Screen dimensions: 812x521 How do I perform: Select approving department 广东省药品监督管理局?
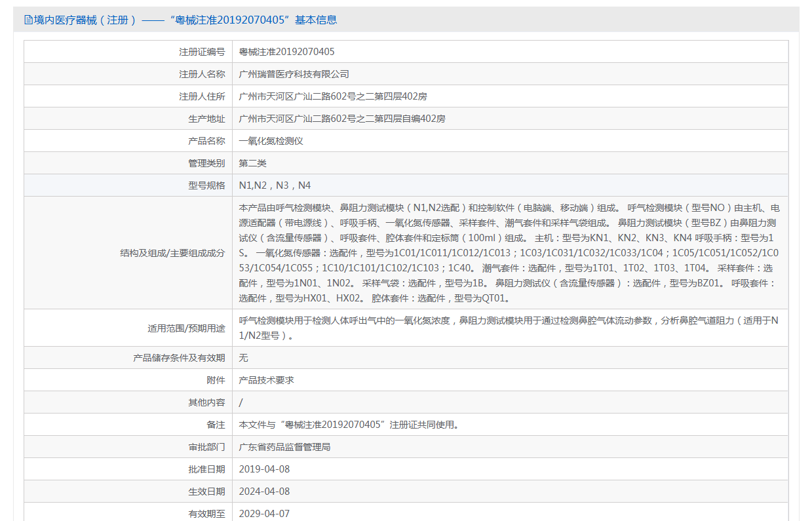[x=285, y=447]
